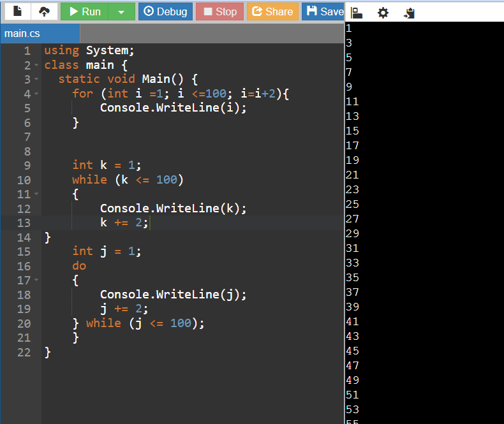This screenshot has height=424, width=504.
Task: Collapse the Main method fold arrow on line 3
Action: 36,79
